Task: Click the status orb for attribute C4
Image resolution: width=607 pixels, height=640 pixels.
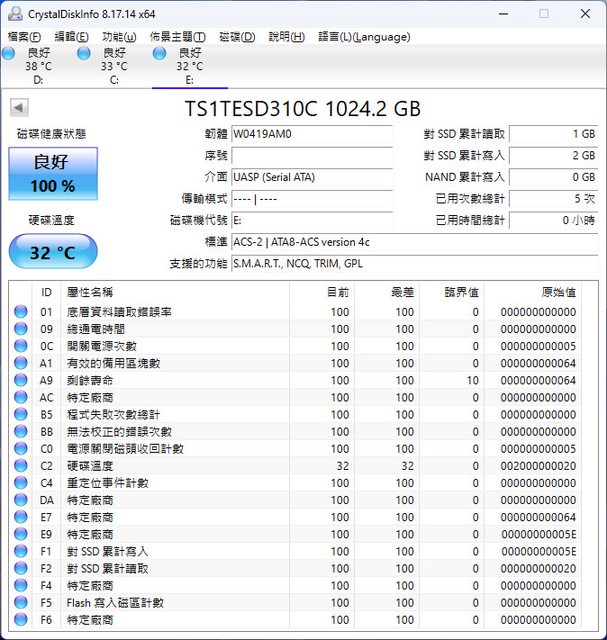Action: (20, 483)
